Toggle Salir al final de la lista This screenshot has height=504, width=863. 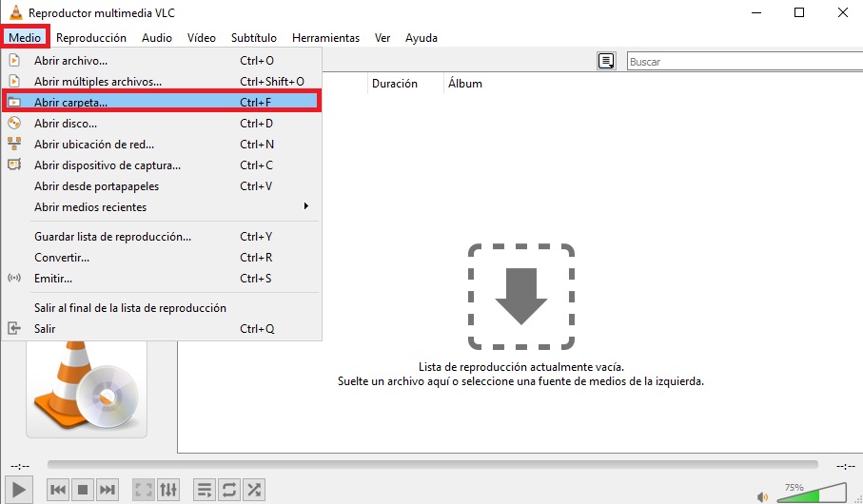coord(161,307)
